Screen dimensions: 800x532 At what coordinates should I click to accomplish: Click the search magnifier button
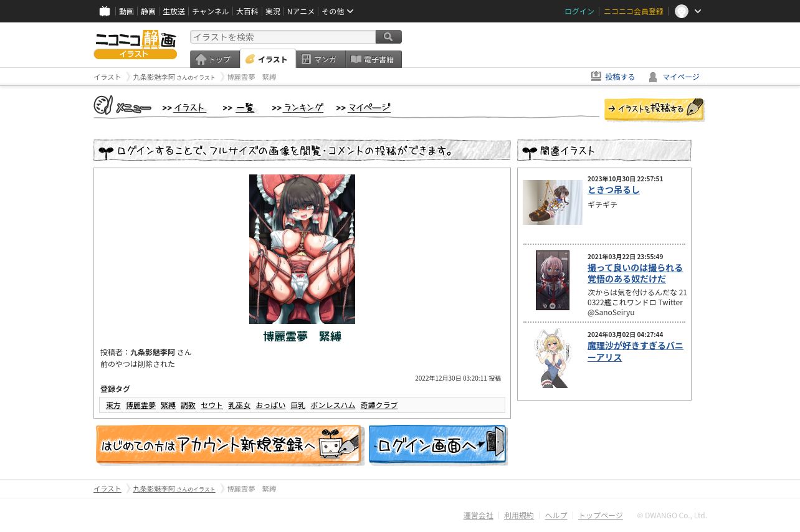point(389,37)
